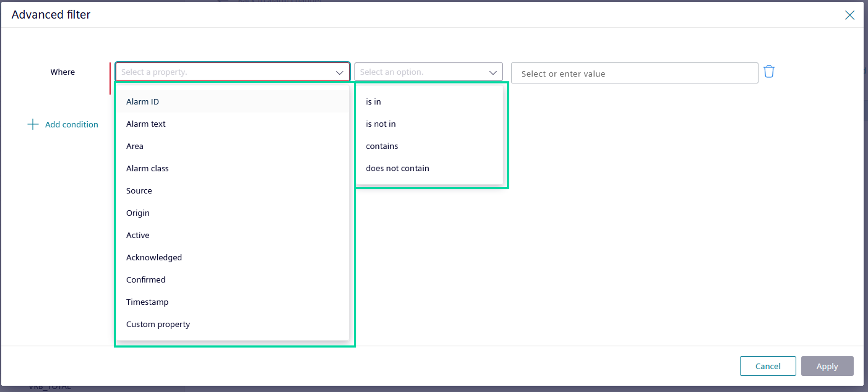This screenshot has height=392, width=868.
Task: Click the plus icon beside Add condition
Action: click(33, 124)
